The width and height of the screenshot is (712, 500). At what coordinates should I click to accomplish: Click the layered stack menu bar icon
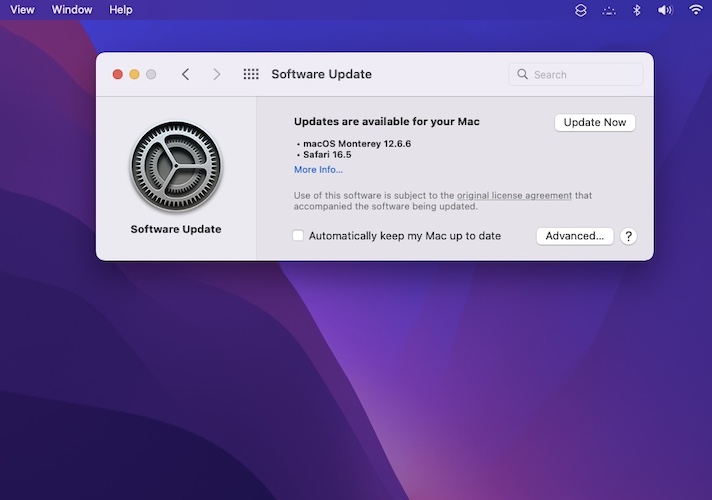(x=581, y=10)
